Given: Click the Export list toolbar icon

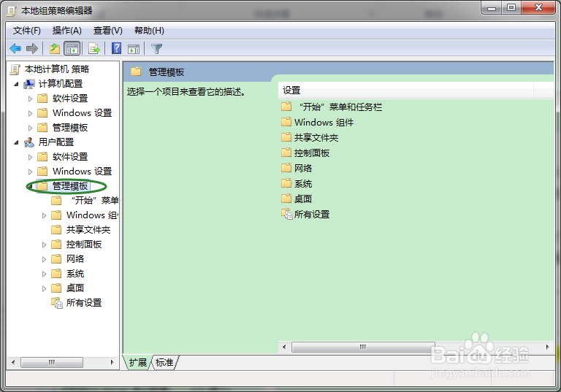Looking at the screenshot, I should pos(94,48).
